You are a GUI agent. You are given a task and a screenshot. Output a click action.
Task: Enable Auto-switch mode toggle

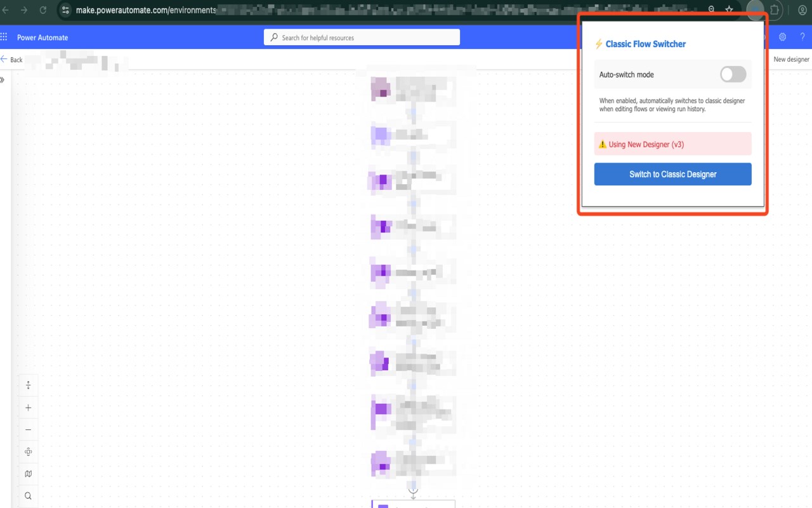point(733,74)
